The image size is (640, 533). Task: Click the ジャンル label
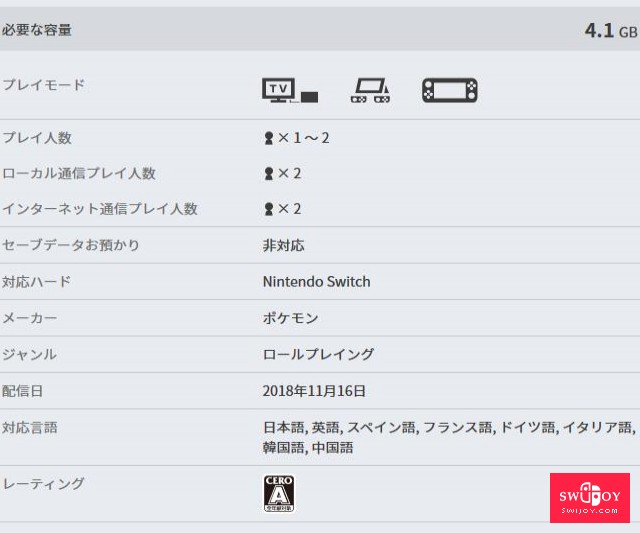(x=29, y=354)
